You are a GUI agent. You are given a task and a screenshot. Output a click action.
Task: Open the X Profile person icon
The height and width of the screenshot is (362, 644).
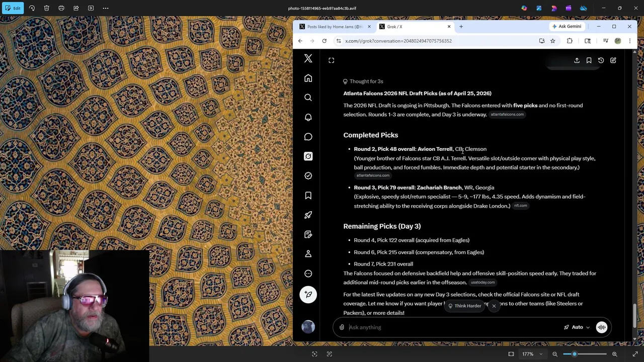pyautogui.click(x=308, y=254)
